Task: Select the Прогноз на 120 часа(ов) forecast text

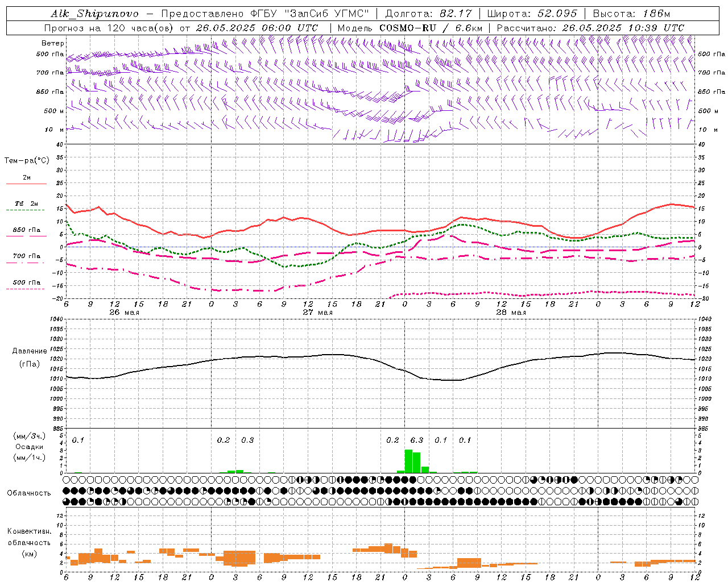Action: click(110, 28)
